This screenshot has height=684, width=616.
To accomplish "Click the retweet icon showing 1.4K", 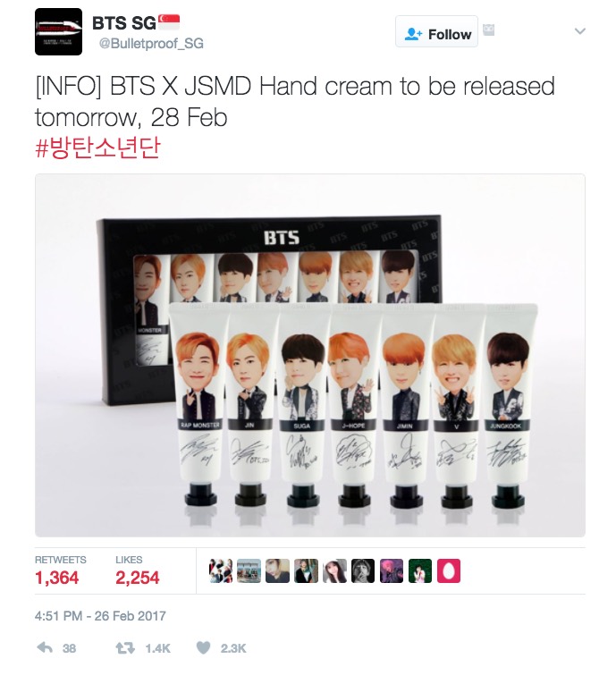I will click(x=125, y=648).
